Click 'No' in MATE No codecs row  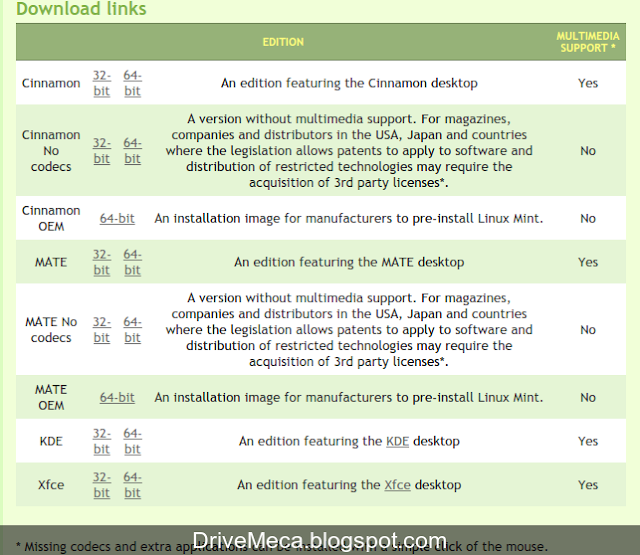coord(588,330)
